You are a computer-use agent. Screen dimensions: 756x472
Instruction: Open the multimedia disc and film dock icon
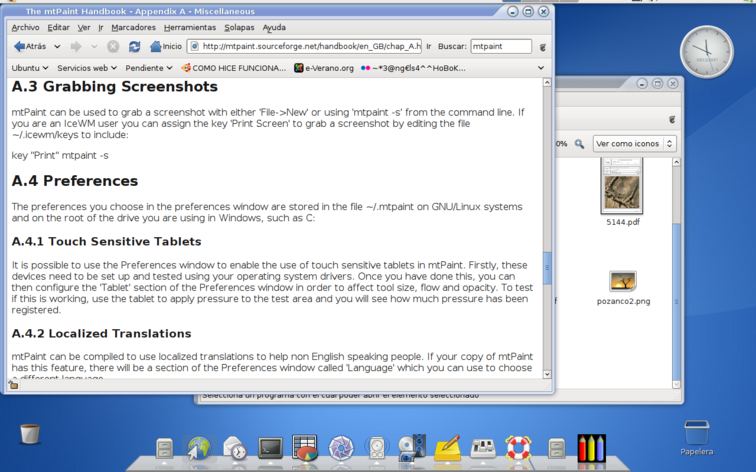click(x=412, y=448)
